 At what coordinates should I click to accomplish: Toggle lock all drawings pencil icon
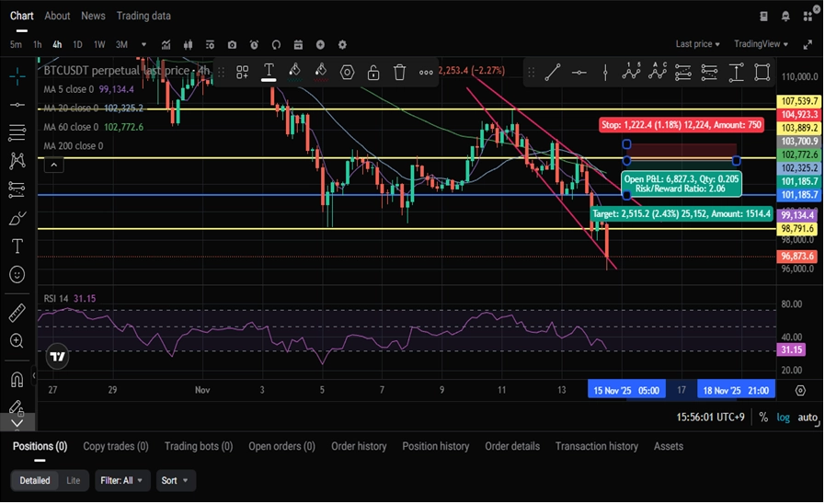click(x=17, y=407)
